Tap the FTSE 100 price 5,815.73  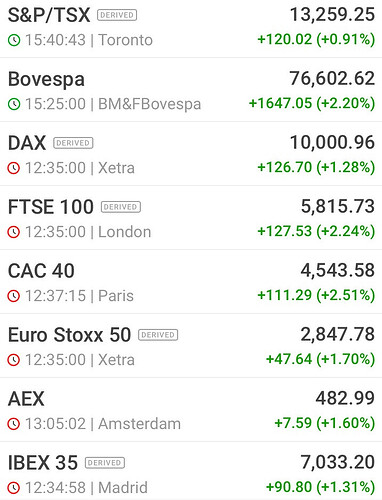click(338, 207)
